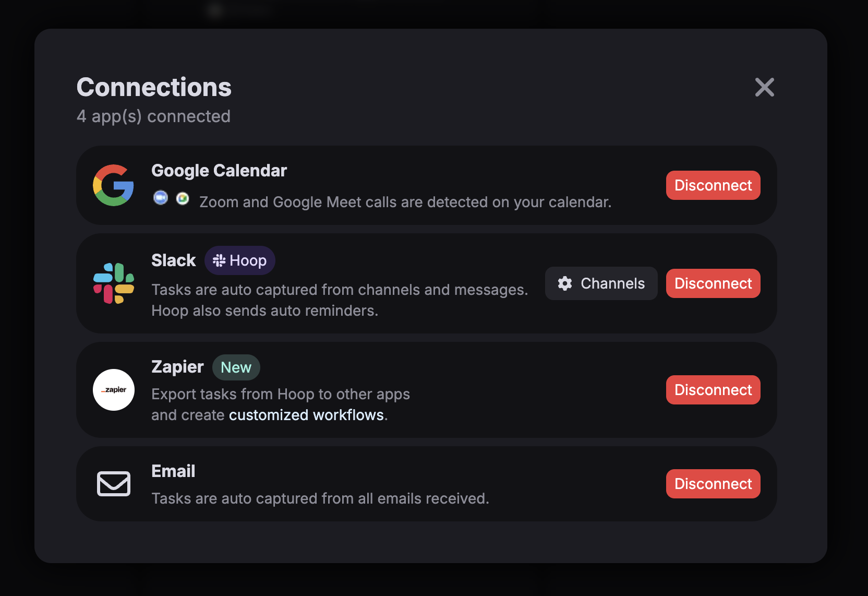Image resolution: width=868 pixels, height=596 pixels.
Task: Click the Zapier logo icon
Action: click(114, 390)
